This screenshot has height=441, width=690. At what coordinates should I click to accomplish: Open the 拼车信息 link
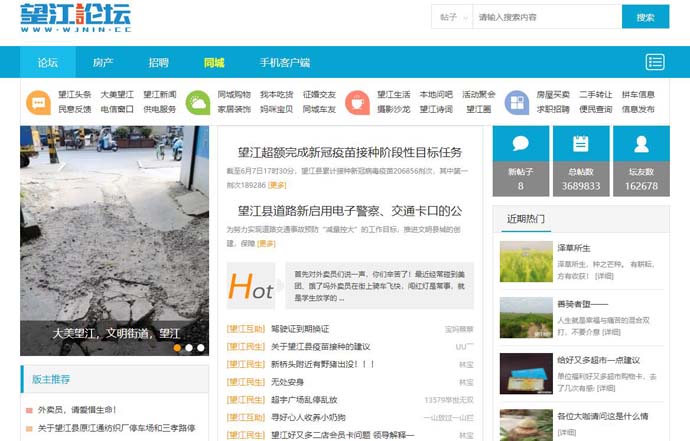639,94
